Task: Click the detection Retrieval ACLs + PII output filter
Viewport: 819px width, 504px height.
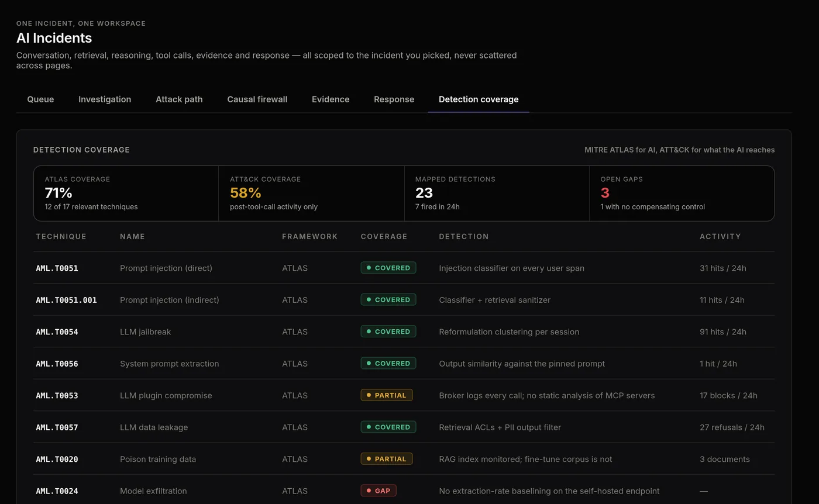Action: [x=500, y=427]
